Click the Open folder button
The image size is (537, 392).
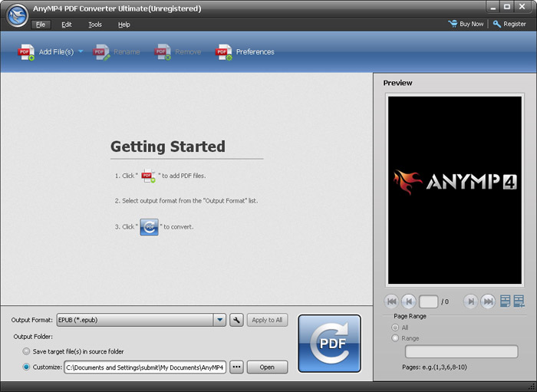tap(267, 367)
